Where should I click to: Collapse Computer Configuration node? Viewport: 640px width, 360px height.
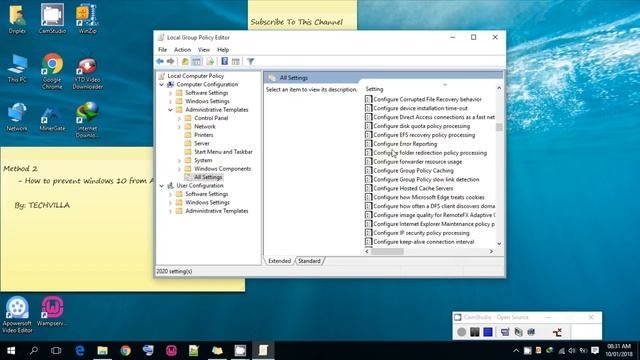tap(162, 84)
